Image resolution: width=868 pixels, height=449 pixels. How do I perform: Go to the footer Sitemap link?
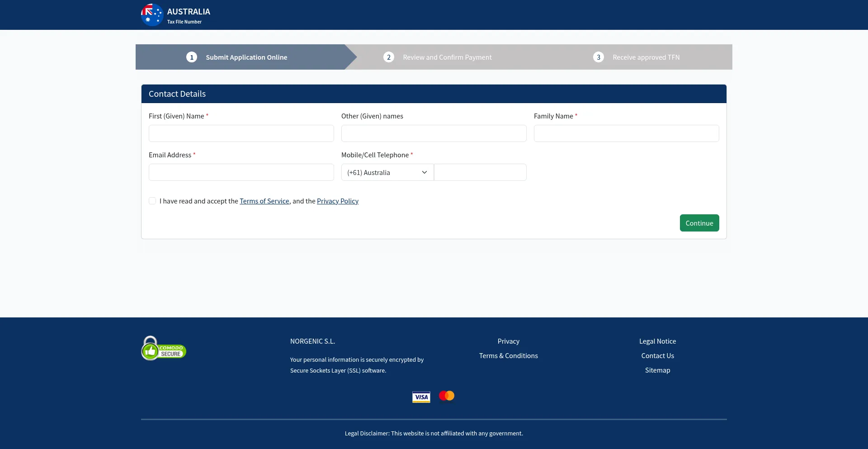(x=657, y=370)
